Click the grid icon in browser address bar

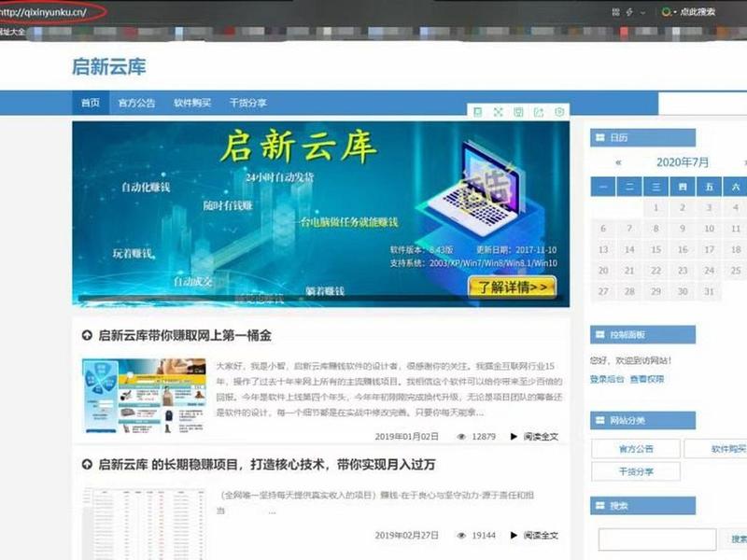coord(615,12)
